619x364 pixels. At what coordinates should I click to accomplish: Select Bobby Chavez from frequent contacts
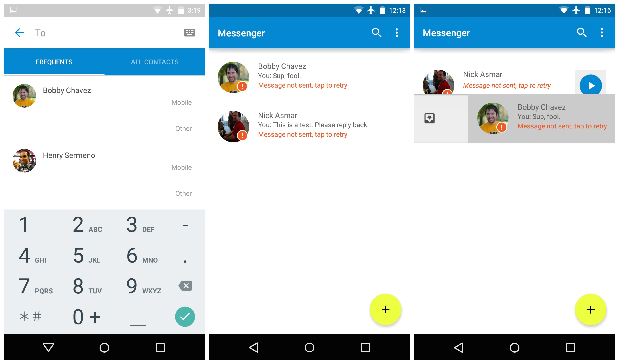(x=67, y=90)
